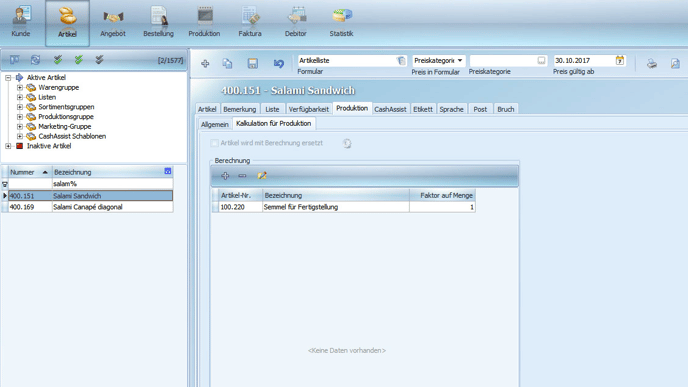Open the Statistik module
Viewport: 688px width, 387px height.
point(341,22)
